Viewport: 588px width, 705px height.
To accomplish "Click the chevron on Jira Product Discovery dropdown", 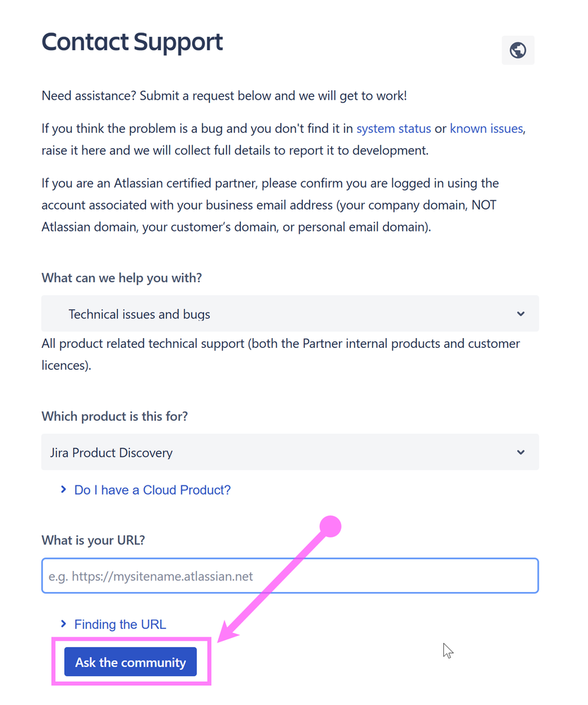I will pyautogui.click(x=520, y=452).
